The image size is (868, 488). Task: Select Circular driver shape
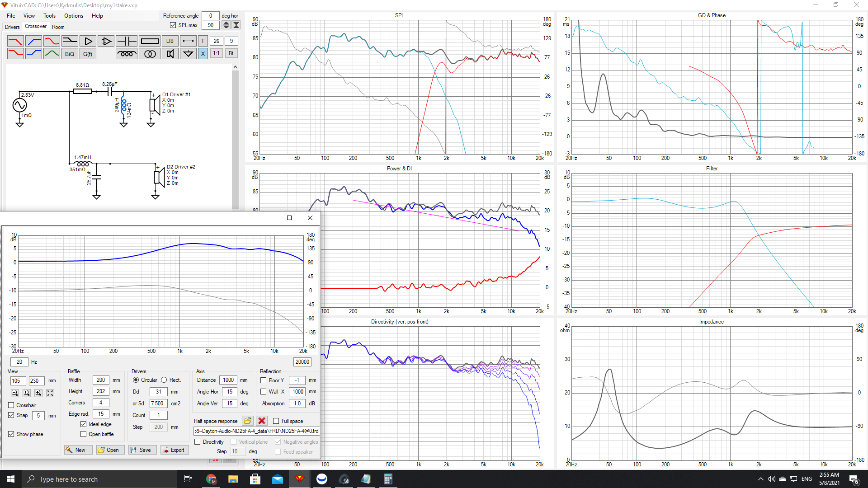[136, 380]
